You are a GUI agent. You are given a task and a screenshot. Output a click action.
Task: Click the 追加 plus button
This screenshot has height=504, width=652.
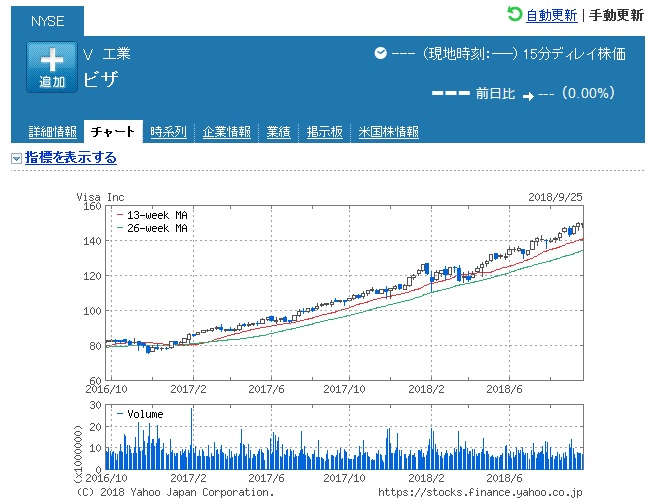click(52, 67)
